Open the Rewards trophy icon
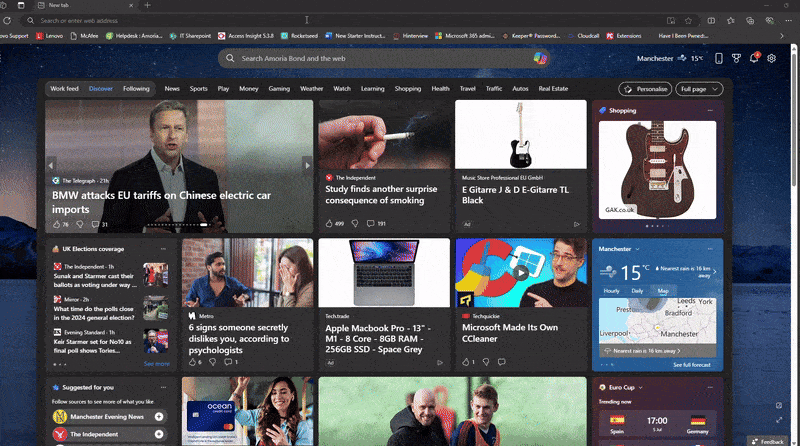Viewport: 800px width, 446px height. click(736, 58)
